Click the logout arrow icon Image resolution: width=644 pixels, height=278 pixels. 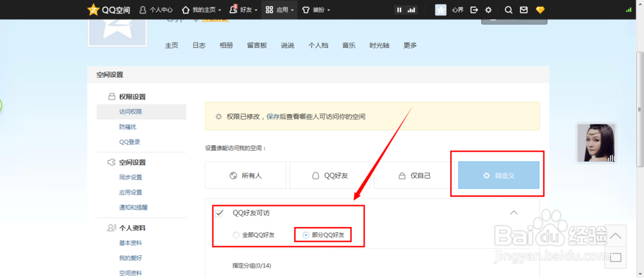tap(474, 10)
